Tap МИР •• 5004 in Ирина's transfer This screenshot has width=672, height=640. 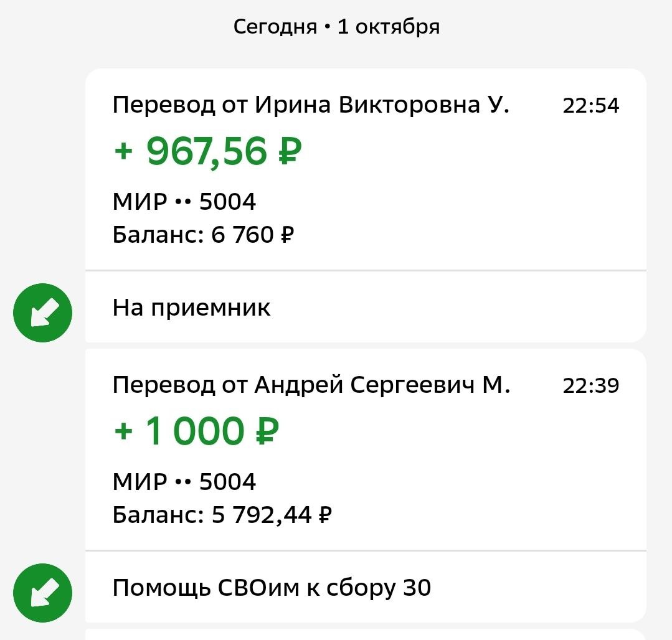(184, 202)
